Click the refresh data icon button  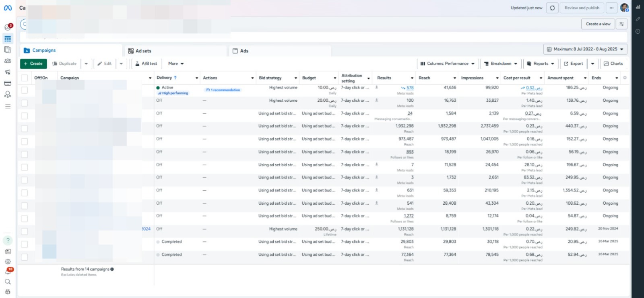tap(552, 8)
